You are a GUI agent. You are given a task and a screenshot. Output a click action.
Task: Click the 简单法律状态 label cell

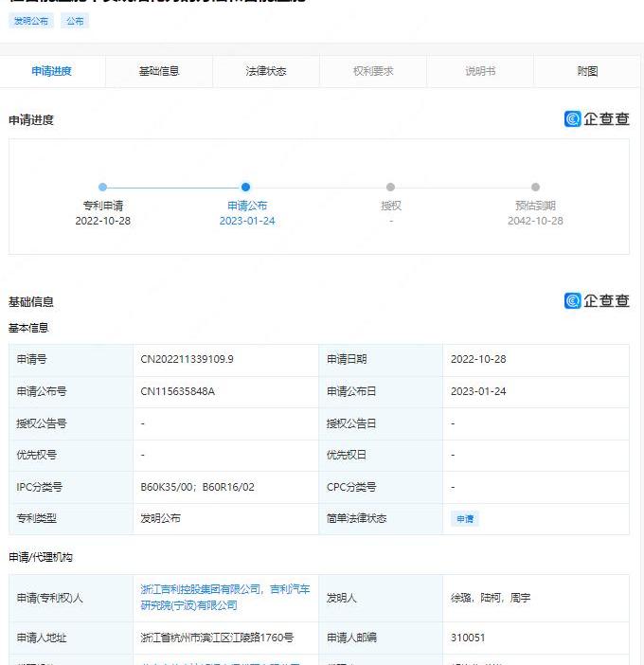[x=381, y=519]
